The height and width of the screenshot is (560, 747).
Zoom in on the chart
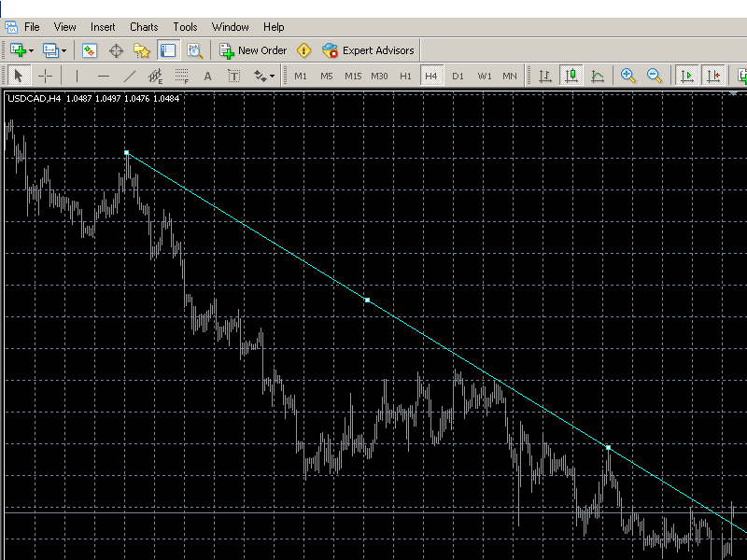[x=628, y=76]
